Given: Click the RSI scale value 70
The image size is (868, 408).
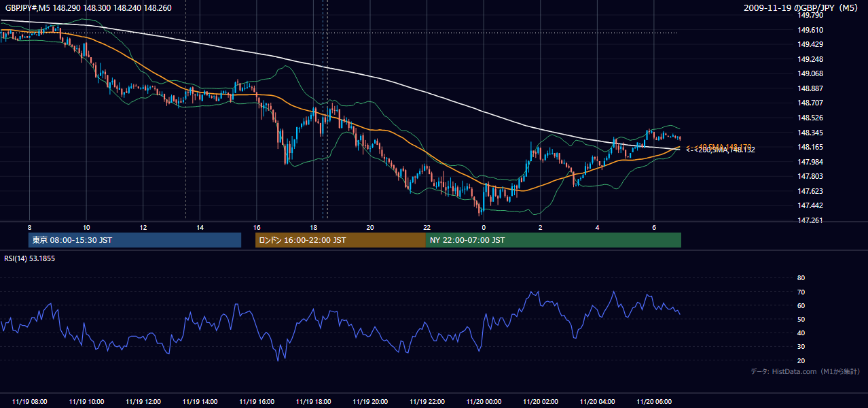Looking at the screenshot, I should tap(801, 292).
